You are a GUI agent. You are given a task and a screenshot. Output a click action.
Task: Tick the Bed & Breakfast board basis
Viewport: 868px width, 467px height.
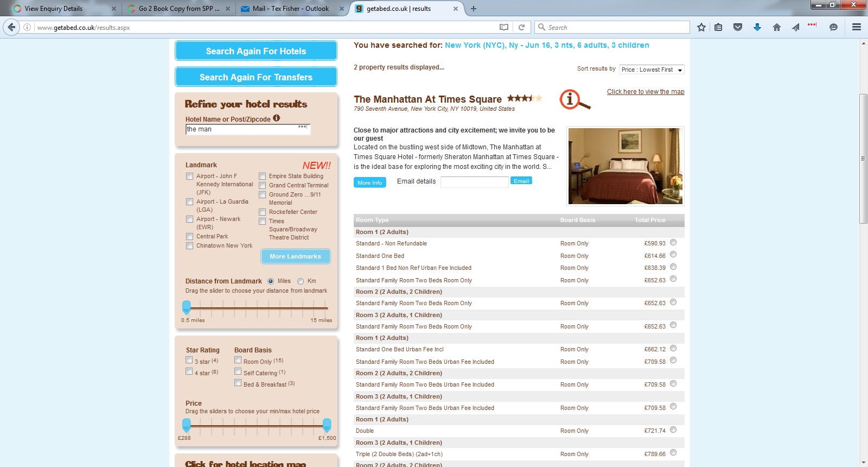tap(238, 383)
